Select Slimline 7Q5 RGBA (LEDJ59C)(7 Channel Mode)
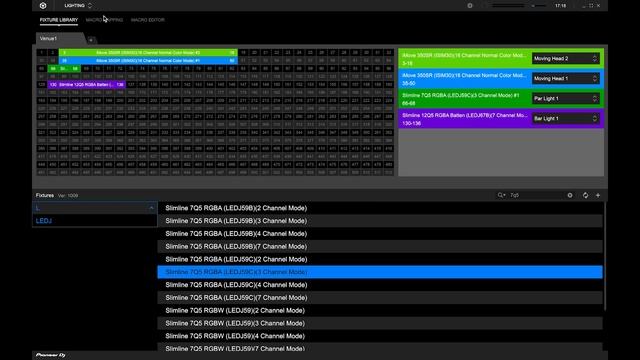This screenshot has width=640, height=360. coord(380,298)
